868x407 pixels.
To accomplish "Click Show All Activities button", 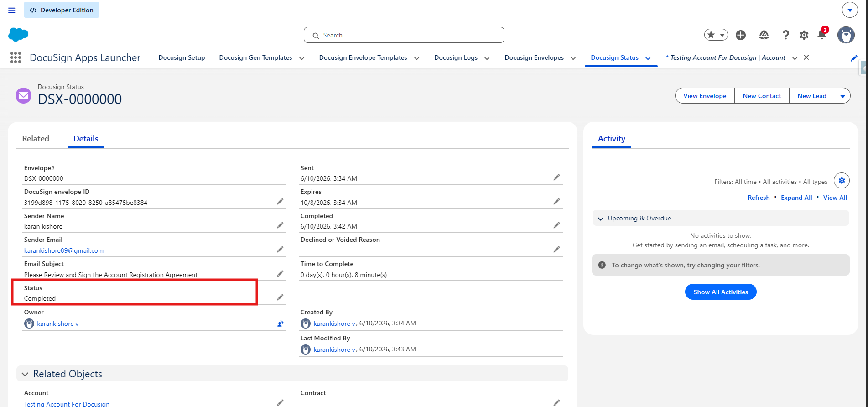I will (721, 292).
